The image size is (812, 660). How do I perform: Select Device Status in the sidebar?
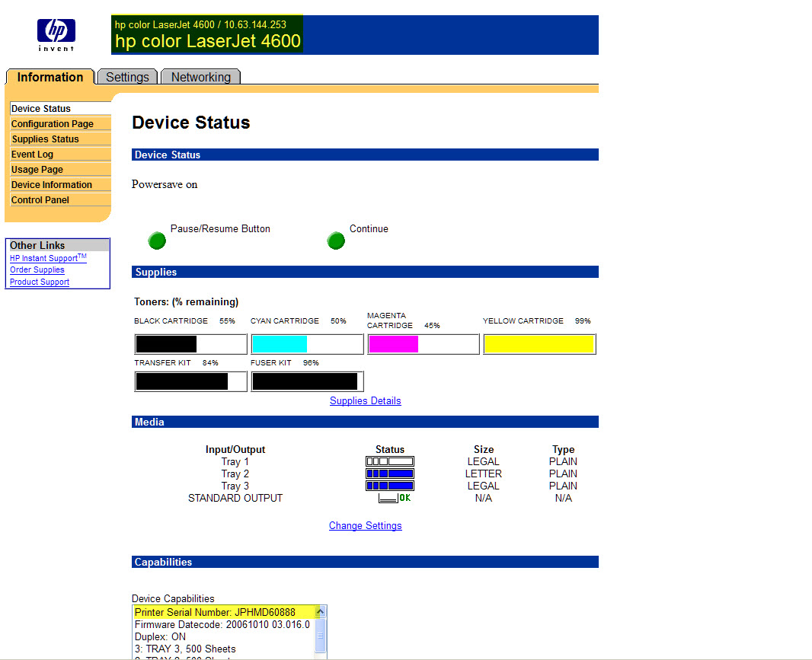40,108
